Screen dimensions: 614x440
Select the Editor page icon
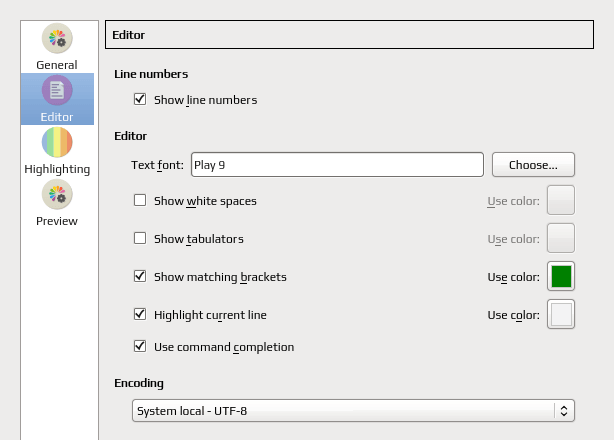click(57, 90)
